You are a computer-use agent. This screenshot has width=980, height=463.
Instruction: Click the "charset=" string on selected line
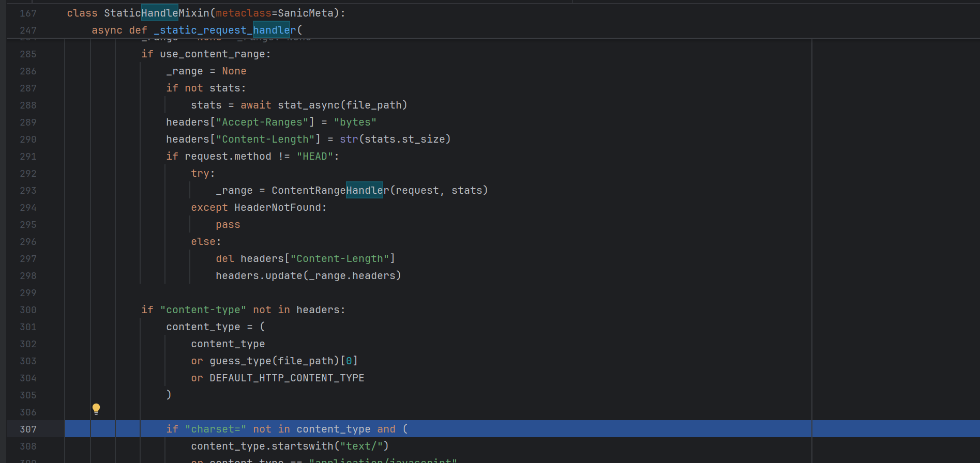(x=215, y=429)
